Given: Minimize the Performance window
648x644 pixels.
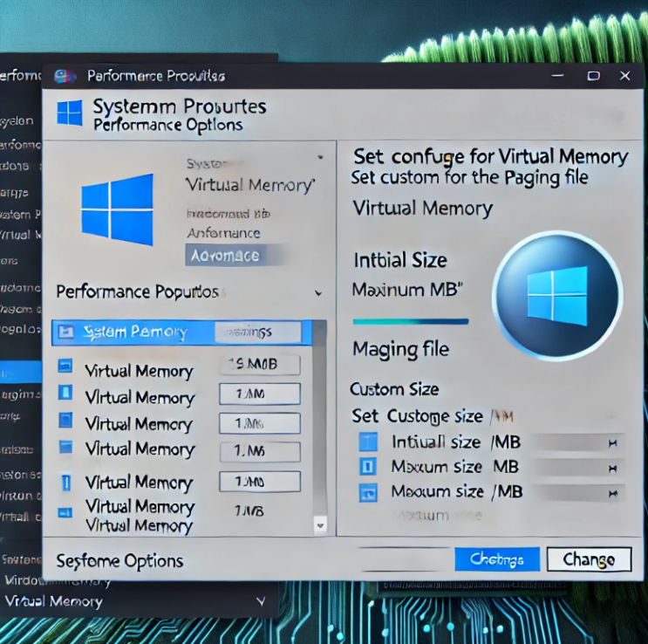Looking at the screenshot, I should [557, 76].
